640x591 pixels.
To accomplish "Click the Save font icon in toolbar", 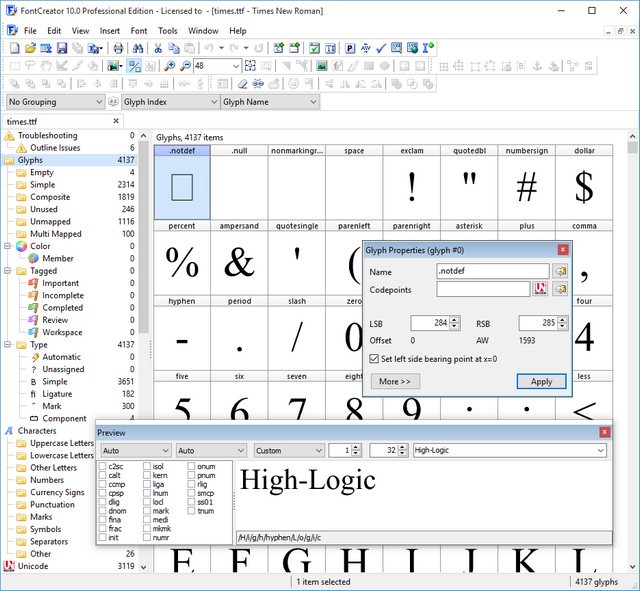I will pos(62,48).
